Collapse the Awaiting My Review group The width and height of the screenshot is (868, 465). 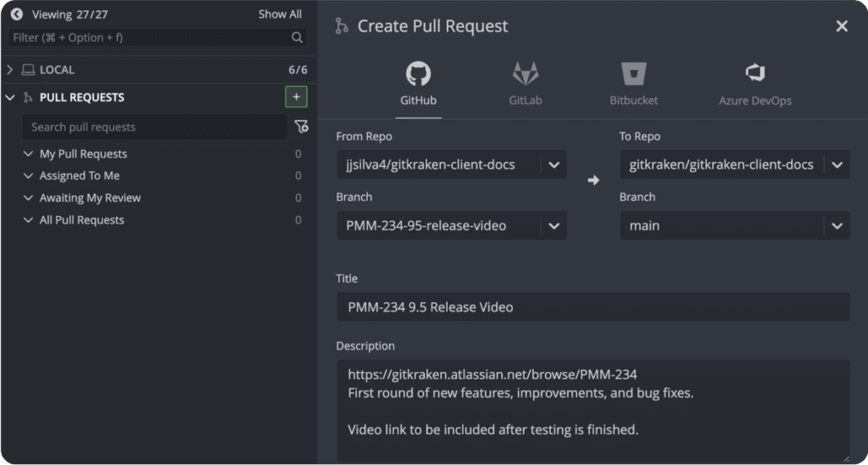tap(28, 198)
